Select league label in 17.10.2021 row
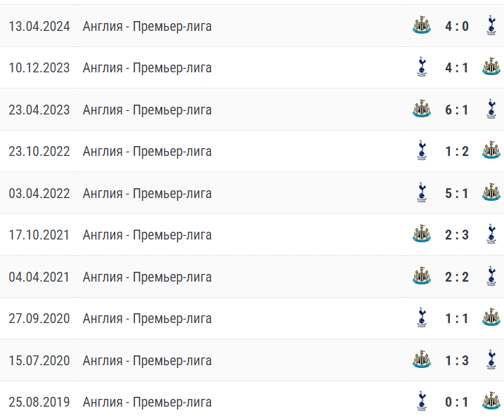Screen dimensions: 504x420 [147, 235]
